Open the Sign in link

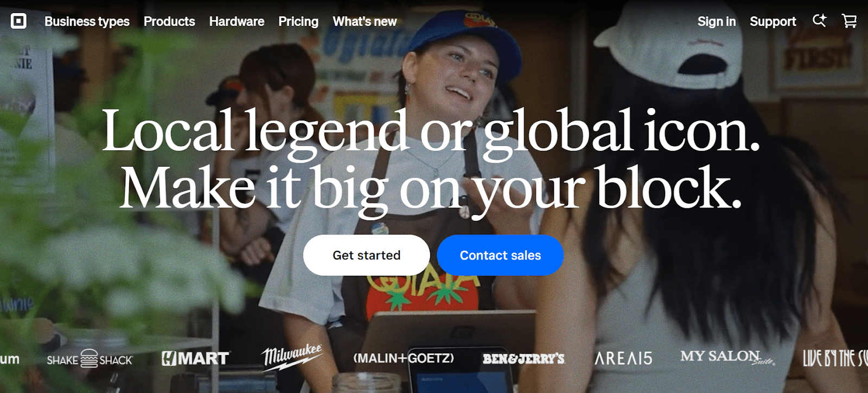717,21
